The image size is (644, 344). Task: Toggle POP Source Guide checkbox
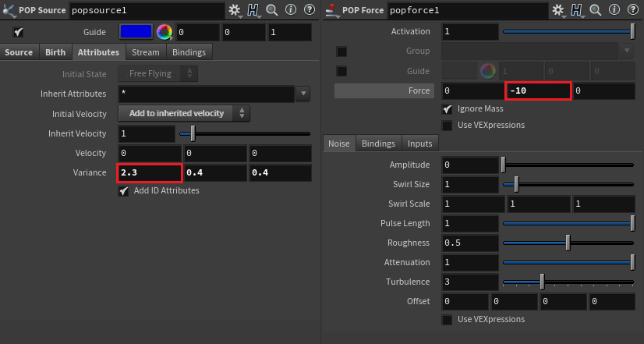click(18, 32)
